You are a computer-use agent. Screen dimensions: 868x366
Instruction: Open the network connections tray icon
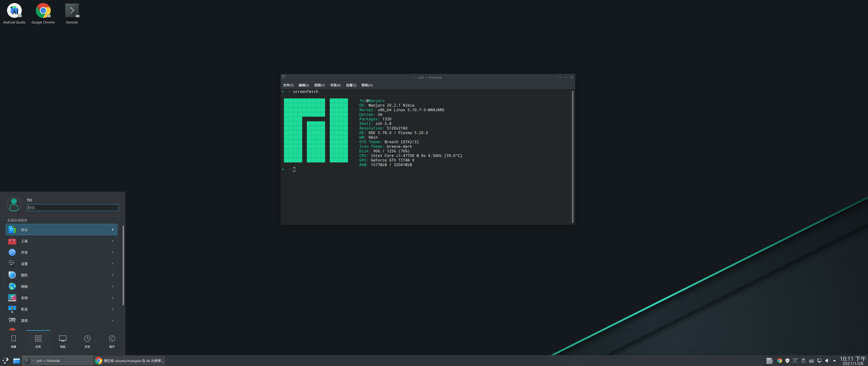[820, 361]
